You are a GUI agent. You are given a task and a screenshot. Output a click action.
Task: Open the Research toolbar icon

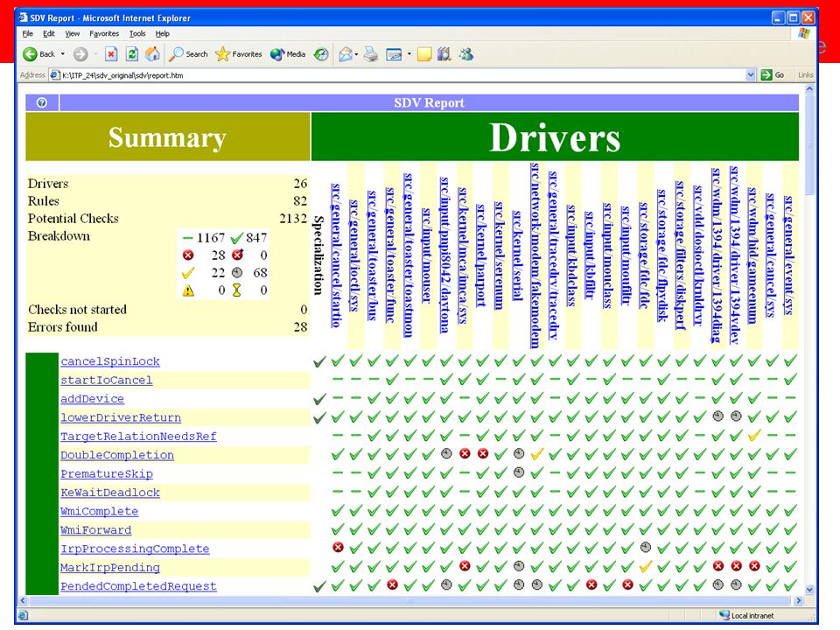tap(444, 54)
